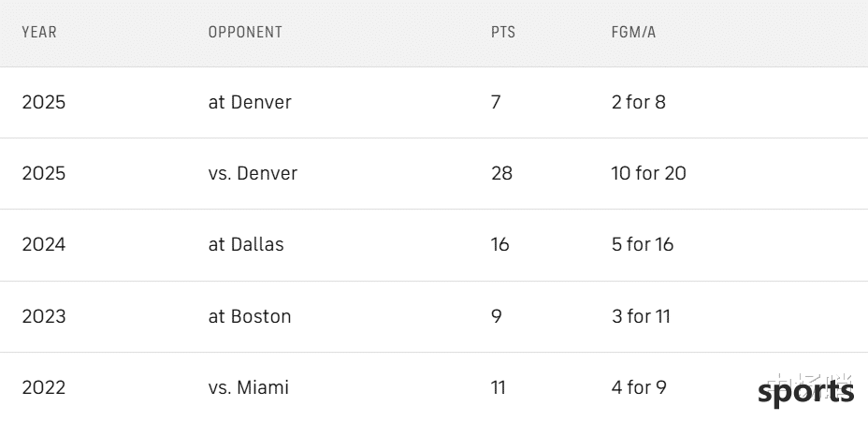The image size is (868, 421).
Task: Click the '10 for 20' field goals cell
Action: 649,173
